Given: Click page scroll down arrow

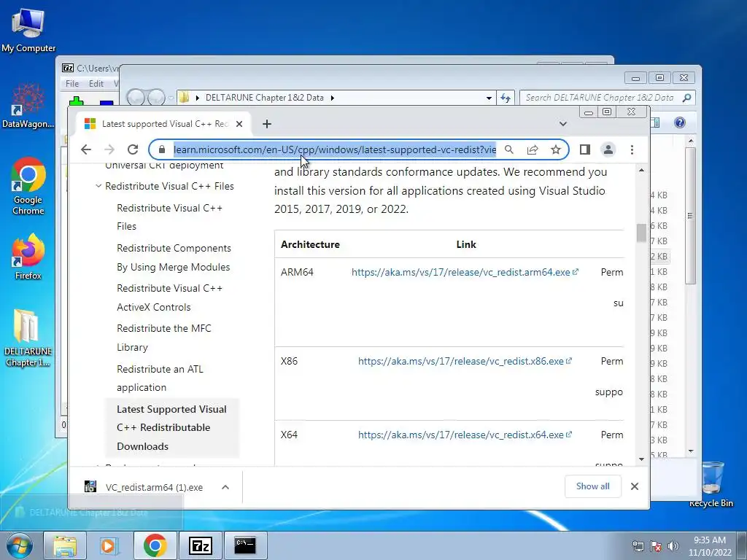Looking at the screenshot, I should click(x=641, y=459).
